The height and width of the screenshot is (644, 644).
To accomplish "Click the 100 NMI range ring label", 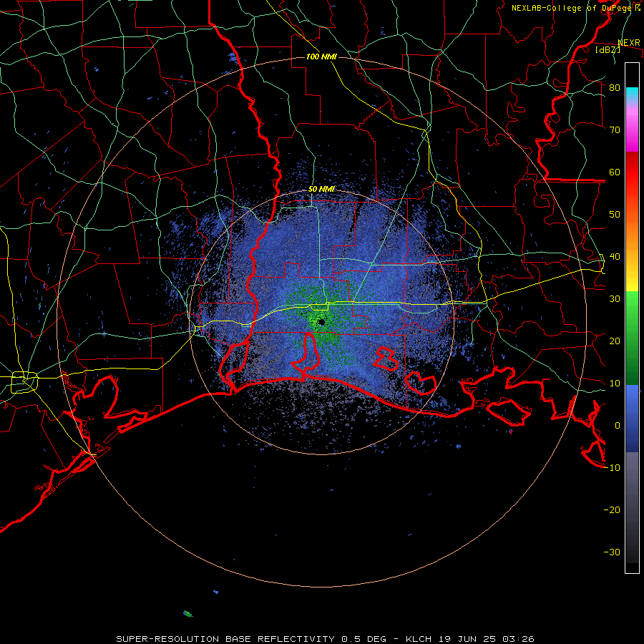I will tap(321, 57).
